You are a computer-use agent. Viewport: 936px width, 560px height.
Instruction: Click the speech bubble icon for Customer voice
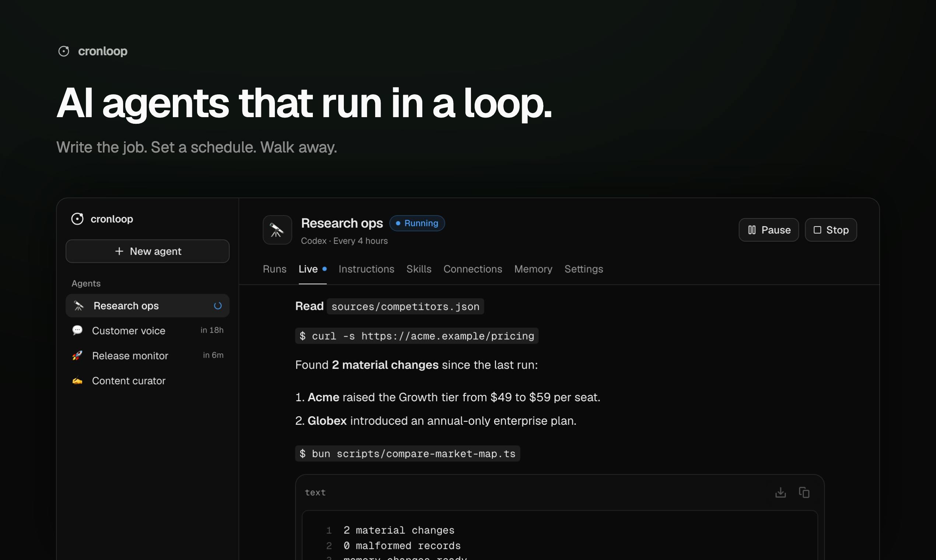pyautogui.click(x=77, y=330)
